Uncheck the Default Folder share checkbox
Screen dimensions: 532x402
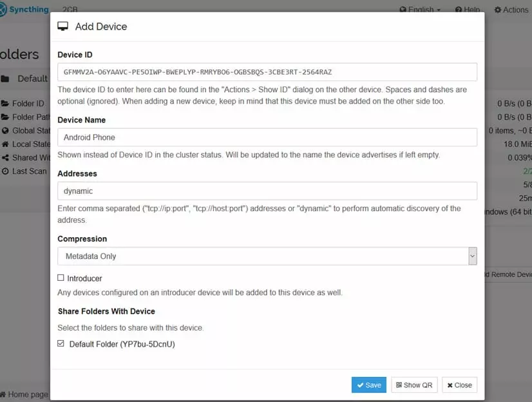pos(61,344)
